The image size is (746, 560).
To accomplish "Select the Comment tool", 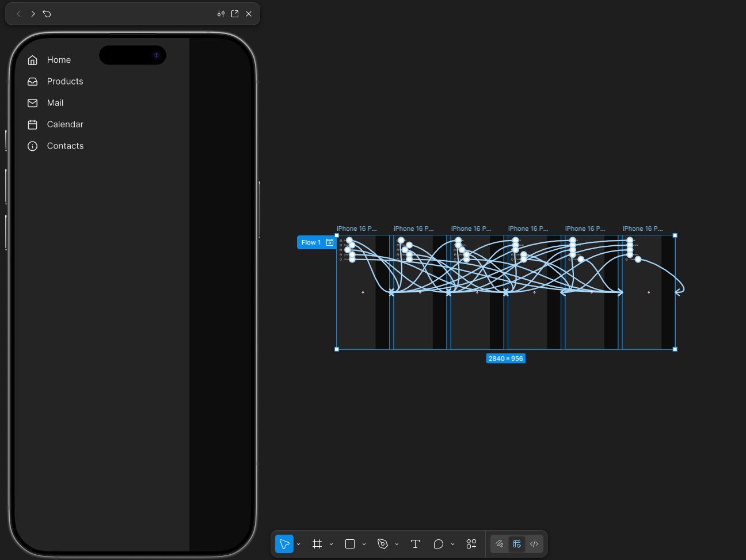I will point(439,544).
